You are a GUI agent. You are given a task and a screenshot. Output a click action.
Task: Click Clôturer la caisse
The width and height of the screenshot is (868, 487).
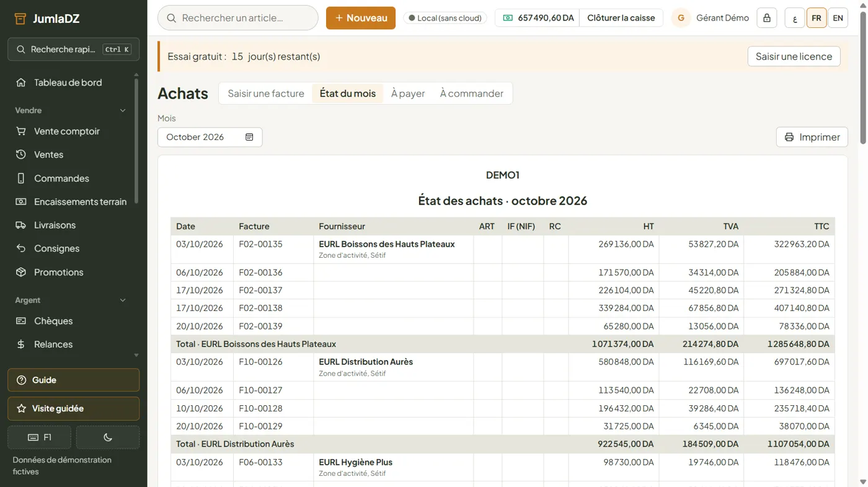[621, 18]
